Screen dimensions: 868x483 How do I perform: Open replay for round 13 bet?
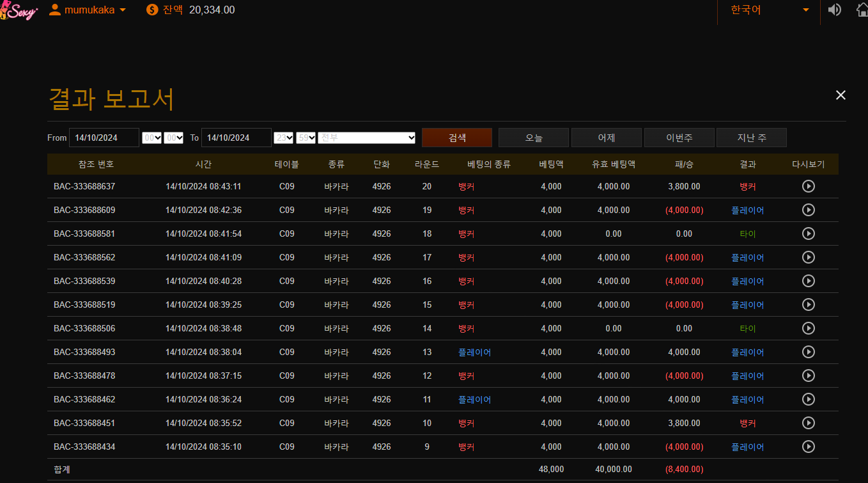pos(808,352)
